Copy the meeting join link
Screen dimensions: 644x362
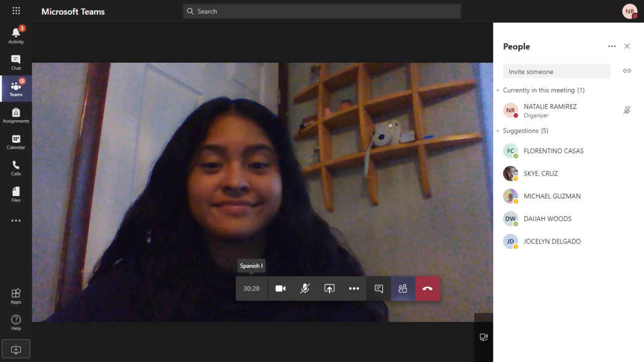(x=627, y=71)
